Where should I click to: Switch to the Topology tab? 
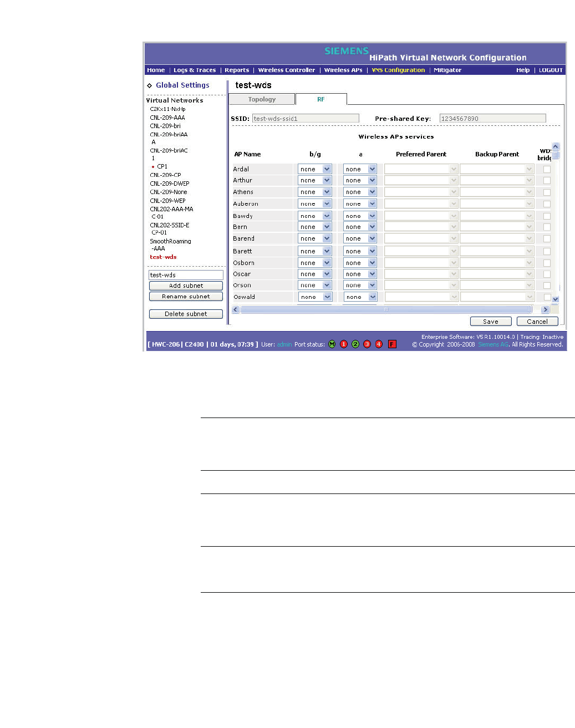pos(262,99)
